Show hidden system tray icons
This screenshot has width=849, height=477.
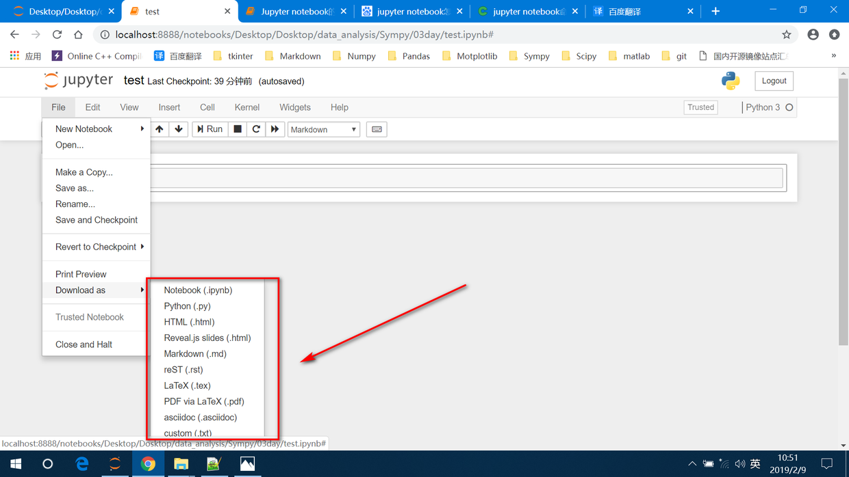tap(692, 464)
